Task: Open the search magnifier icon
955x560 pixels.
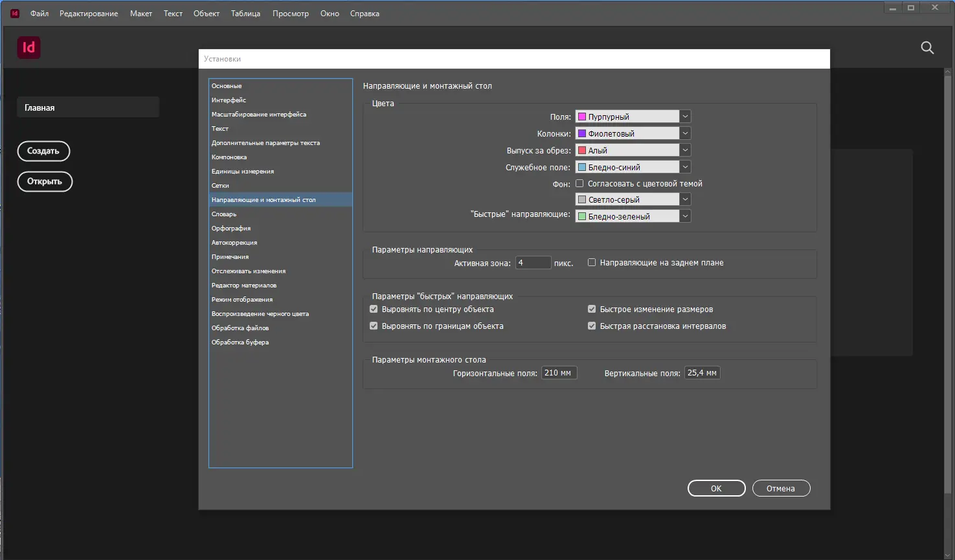Action: (927, 47)
